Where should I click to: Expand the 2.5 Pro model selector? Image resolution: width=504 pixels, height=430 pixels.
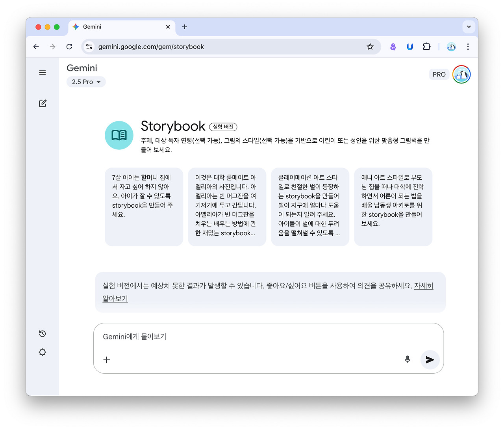tap(86, 82)
